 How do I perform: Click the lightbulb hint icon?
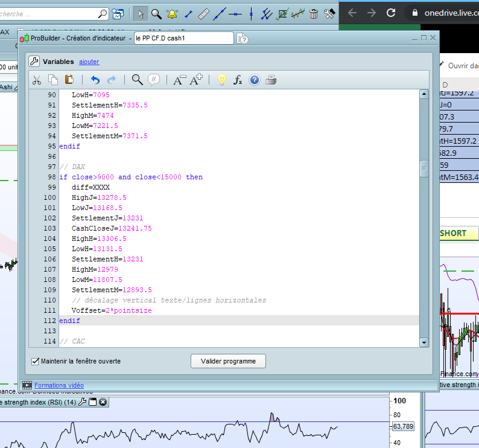[221, 80]
